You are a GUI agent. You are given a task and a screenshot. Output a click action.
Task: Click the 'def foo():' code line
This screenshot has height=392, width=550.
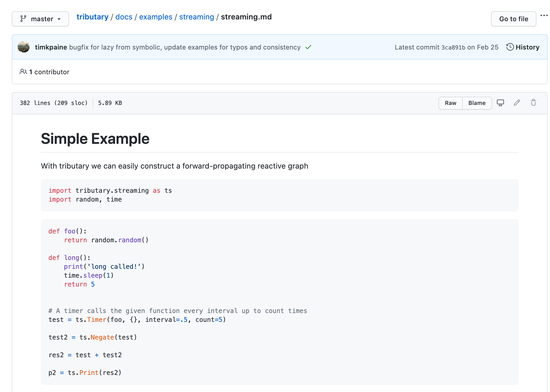click(x=68, y=231)
